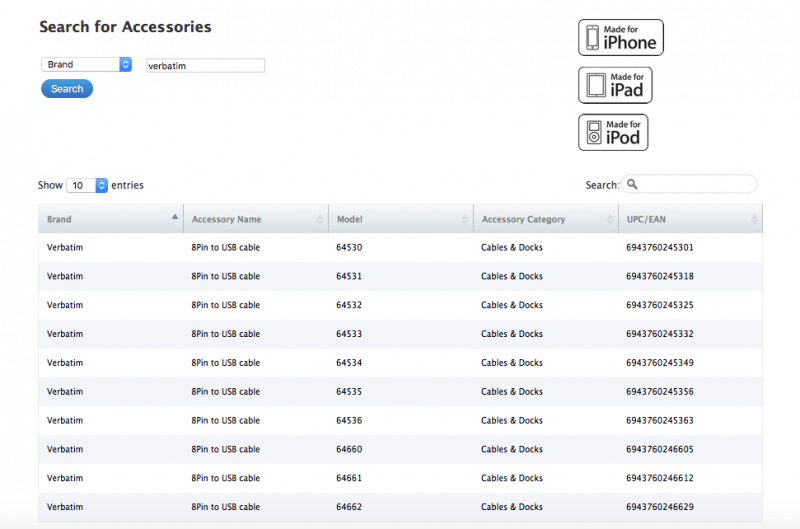Sort table by UPC/EAN header
The height and width of the screenshot is (529, 800).
[x=690, y=219]
